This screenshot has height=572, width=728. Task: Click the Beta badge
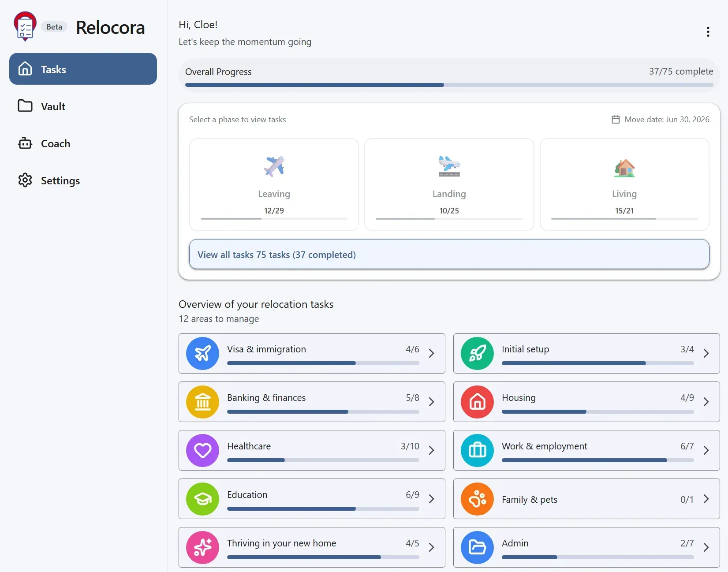pyautogui.click(x=54, y=27)
